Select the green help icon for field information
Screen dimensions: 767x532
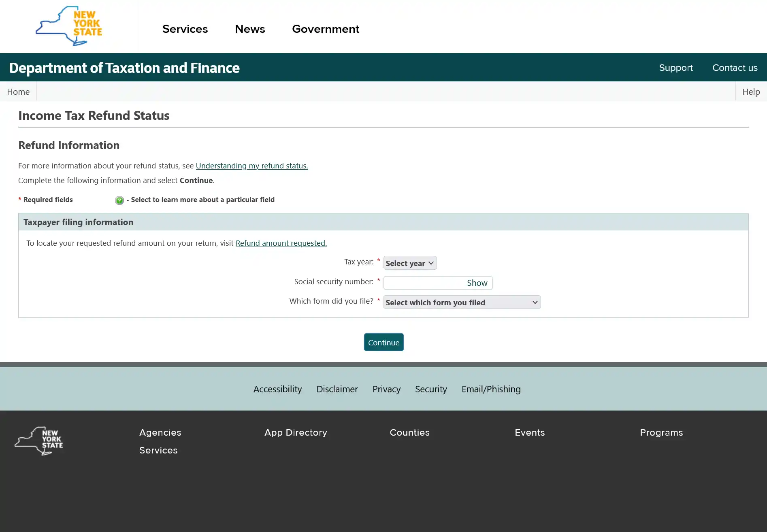point(119,200)
